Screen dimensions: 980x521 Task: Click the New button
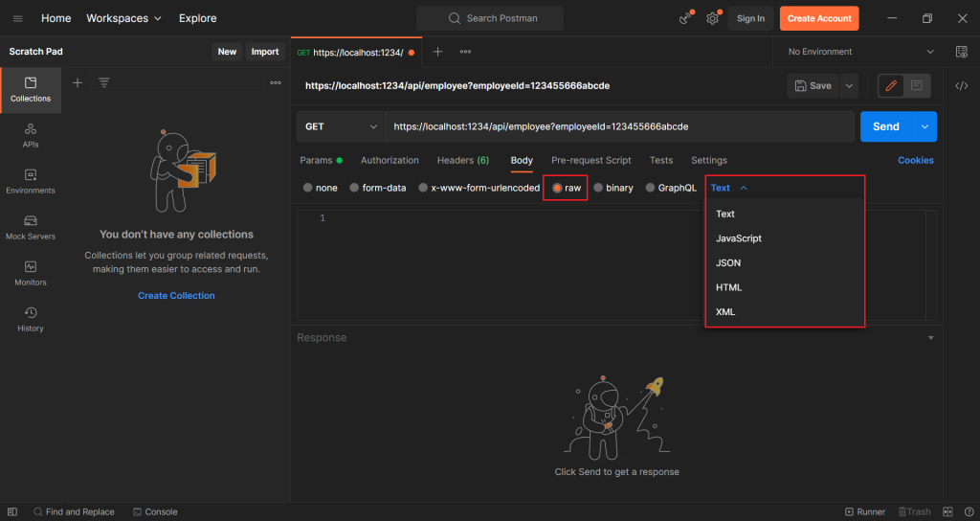pyautogui.click(x=227, y=52)
